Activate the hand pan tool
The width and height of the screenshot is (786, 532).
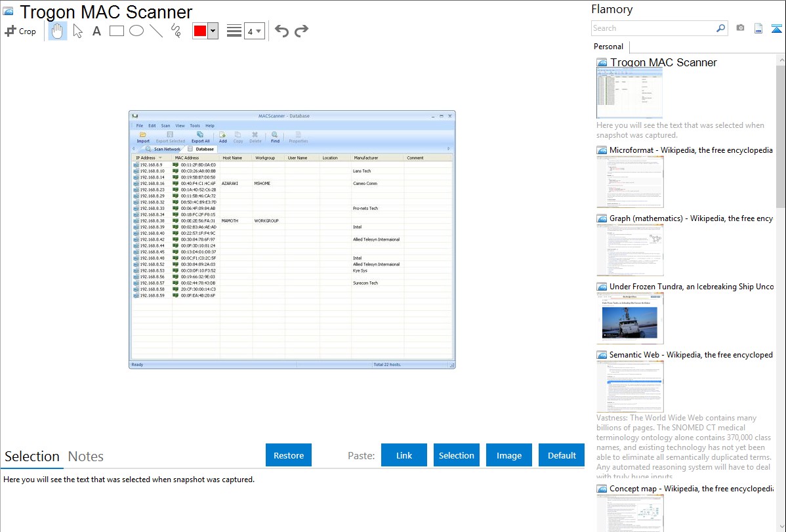58,31
